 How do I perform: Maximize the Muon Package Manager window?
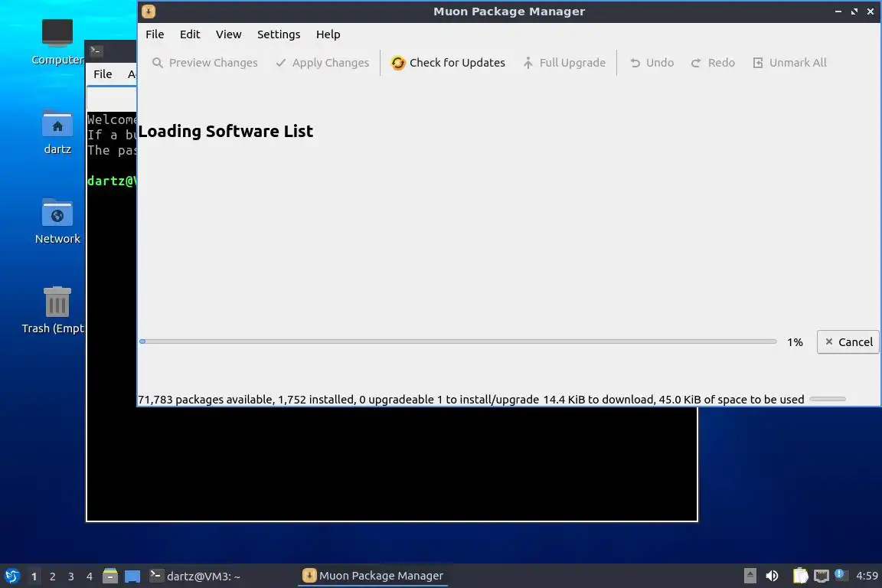pos(854,11)
